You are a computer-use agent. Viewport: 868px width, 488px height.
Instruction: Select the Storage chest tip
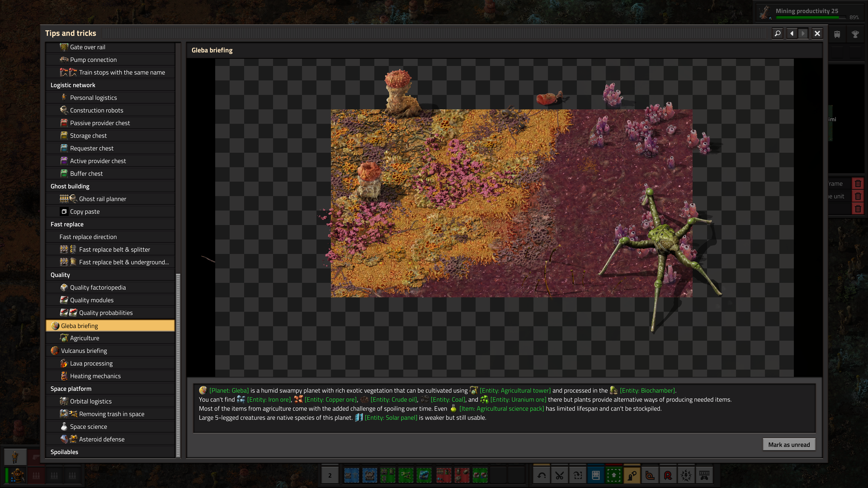(x=110, y=136)
